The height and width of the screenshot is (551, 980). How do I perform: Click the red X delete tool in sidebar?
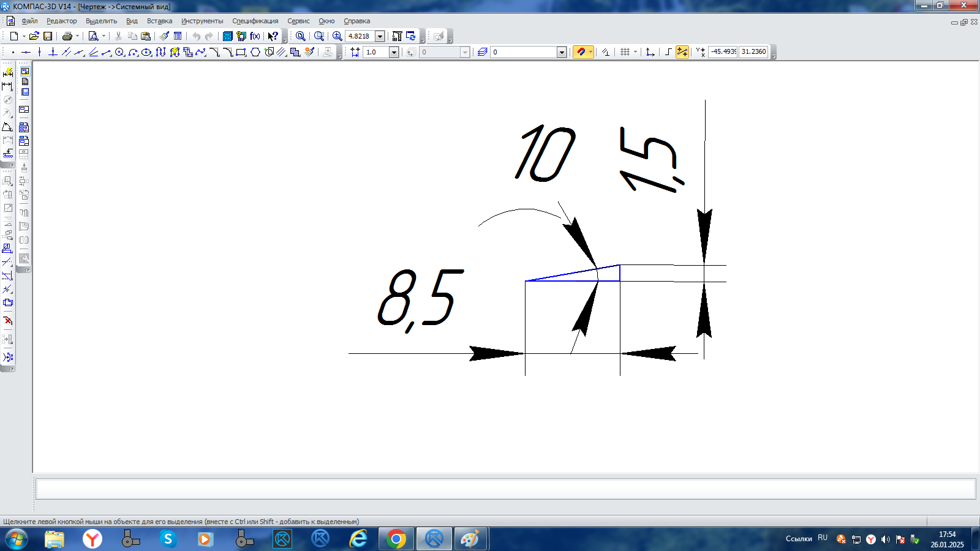tap(8, 321)
